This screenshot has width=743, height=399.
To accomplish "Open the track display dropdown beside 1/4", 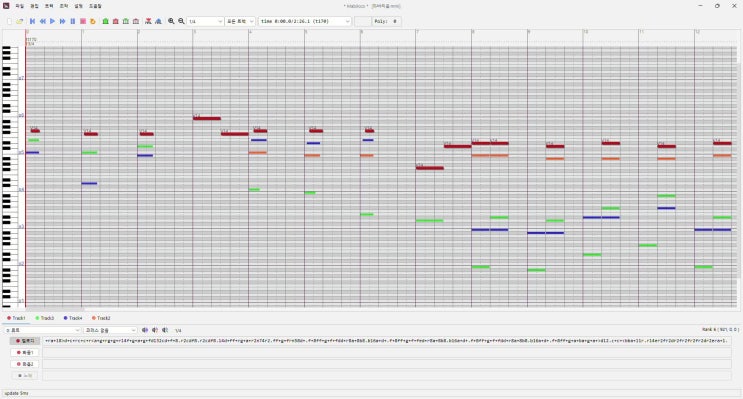I will (240, 21).
